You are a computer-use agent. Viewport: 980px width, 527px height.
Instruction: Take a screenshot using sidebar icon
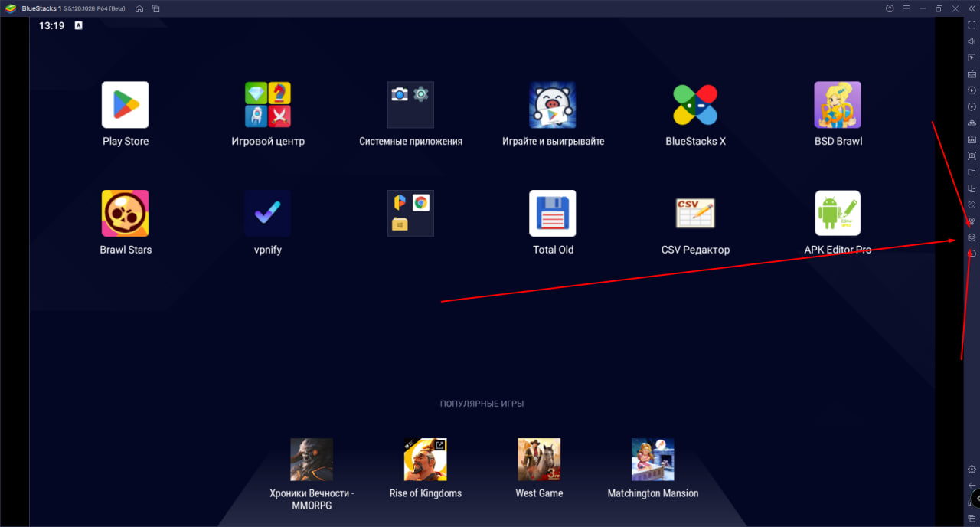[x=972, y=155]
